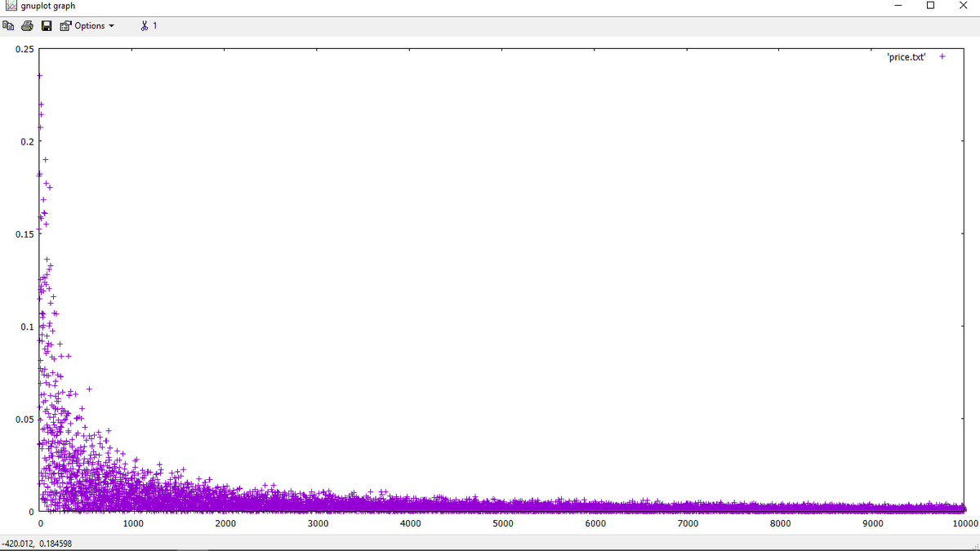
Task: Click the purple plus legend marker
Action: tap(942, 57)
